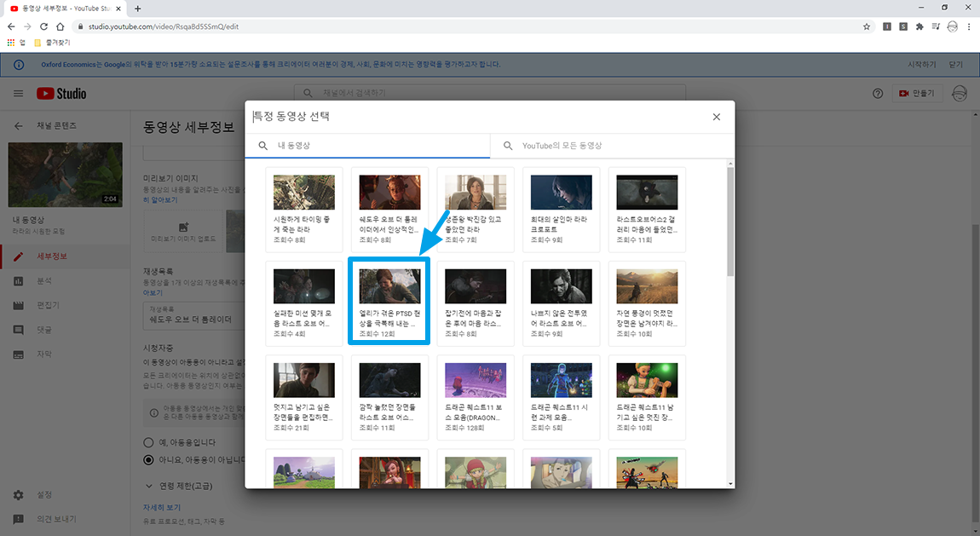
Task: Open the 분석 analytics sidebar item
Action: tap(65, 281)
